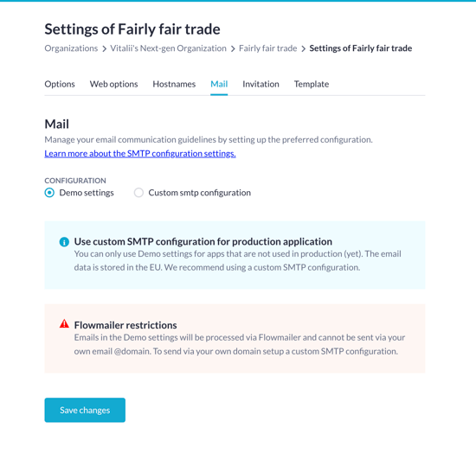The image size is (476, 453).
Task: Open the Invitation tab
Action: [x=261, y=84]
